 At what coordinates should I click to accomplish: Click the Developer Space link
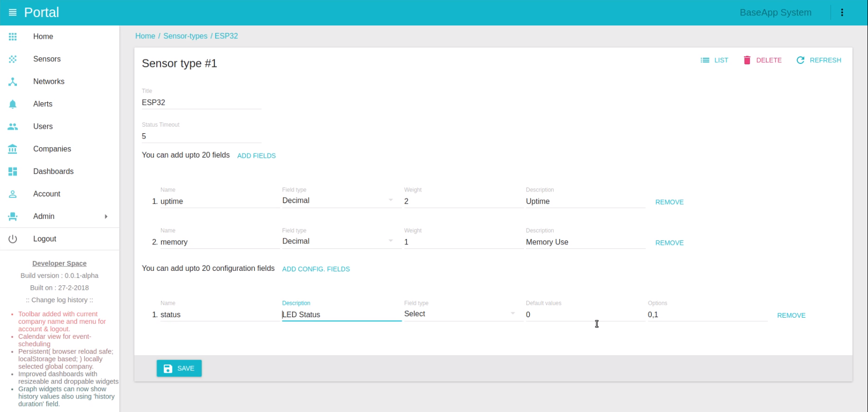click(x=59, y=263)
